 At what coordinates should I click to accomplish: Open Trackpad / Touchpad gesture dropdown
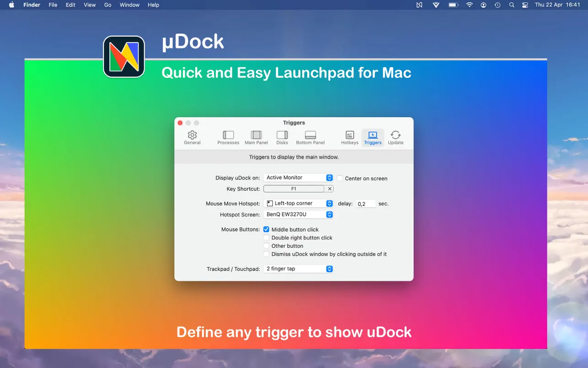298,269
